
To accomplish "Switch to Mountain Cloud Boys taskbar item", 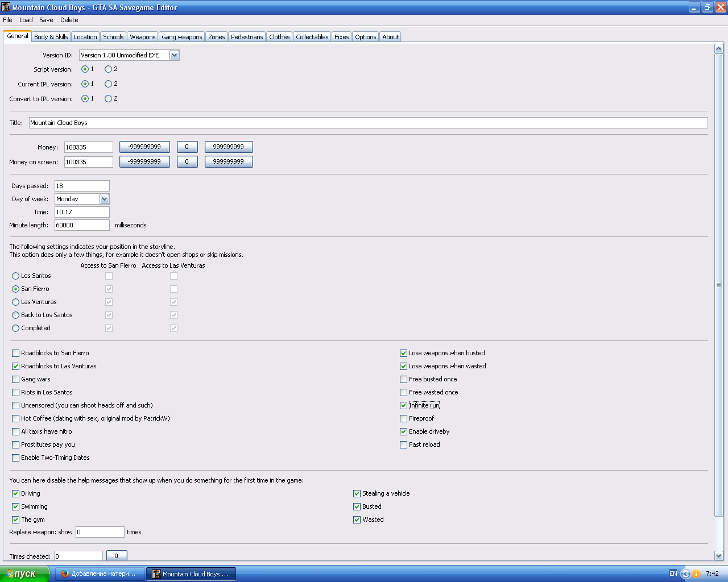I will click(x=191, y=573).
